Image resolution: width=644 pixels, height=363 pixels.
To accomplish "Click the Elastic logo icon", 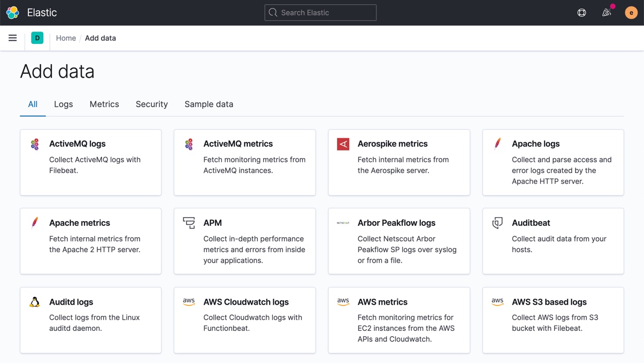I will point(13,12).
